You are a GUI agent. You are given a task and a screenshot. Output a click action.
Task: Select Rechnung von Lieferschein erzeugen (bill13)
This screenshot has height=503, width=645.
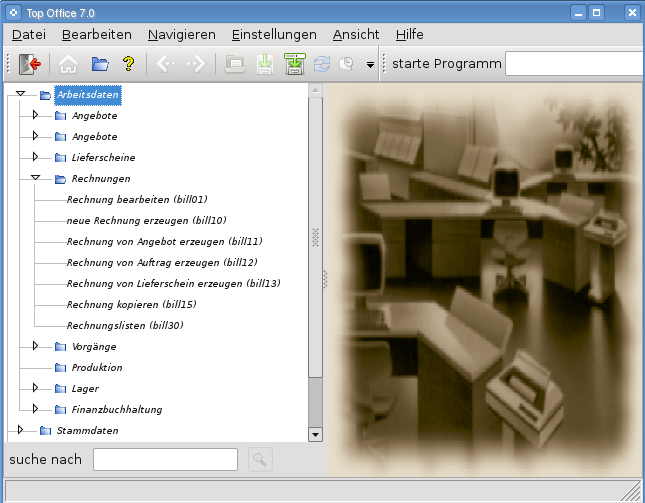point(174,284)
